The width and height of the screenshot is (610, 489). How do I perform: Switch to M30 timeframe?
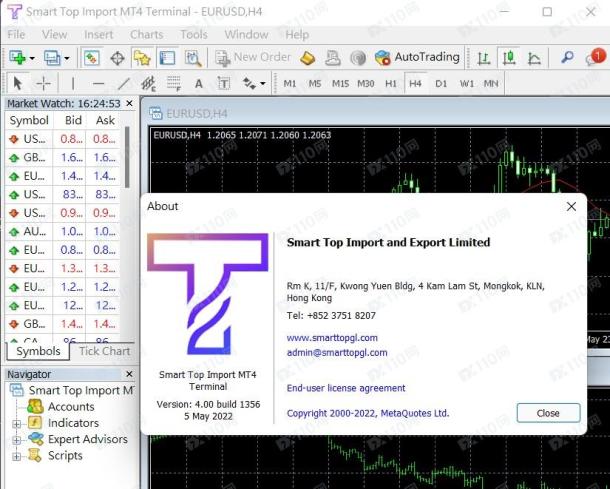tap(366, 84)
